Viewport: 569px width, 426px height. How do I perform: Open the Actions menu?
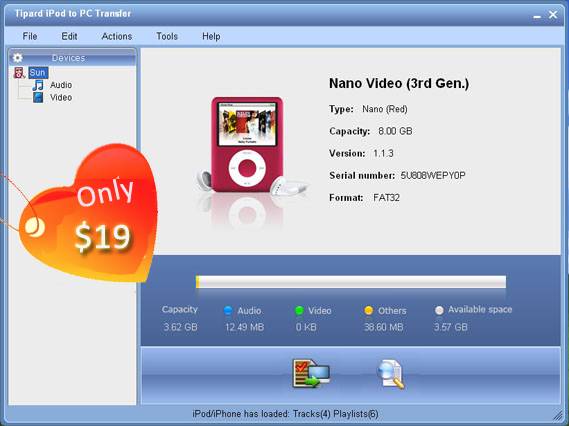117,36
